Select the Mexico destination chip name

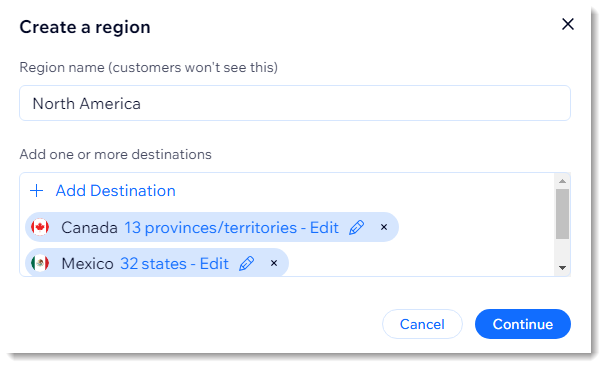(x=87, y=264)
